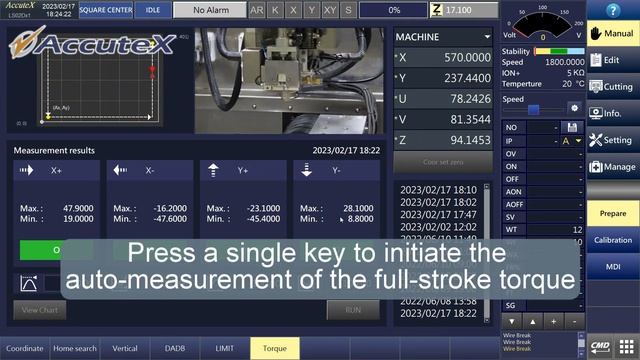Screen dimensions: 640x360
Task: Open the Edit mode
Action: 613,60
